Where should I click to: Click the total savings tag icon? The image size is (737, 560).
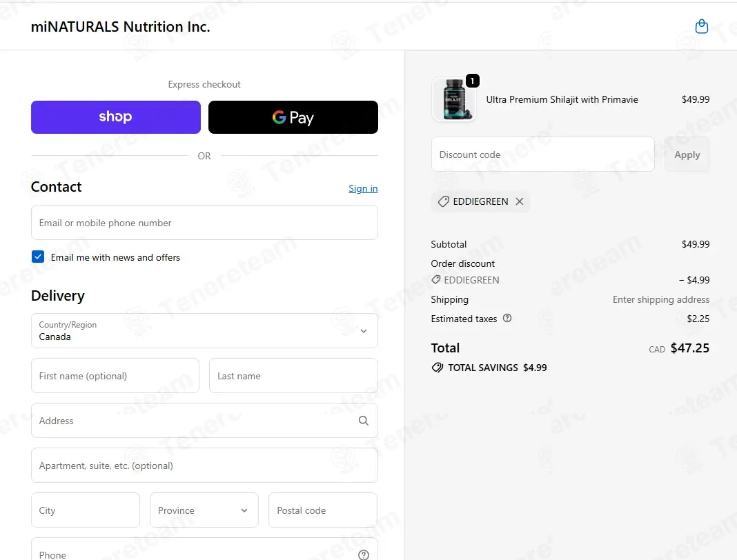(437, 368)
